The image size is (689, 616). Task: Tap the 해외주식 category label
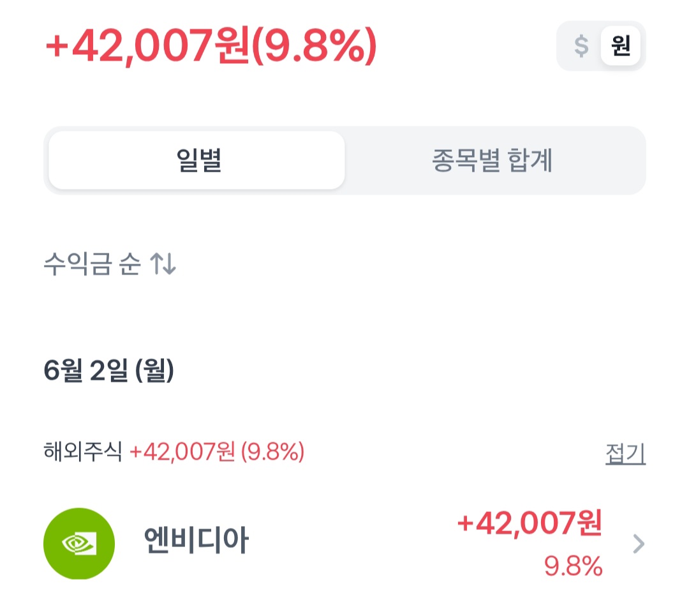click(x=82, y=451)
